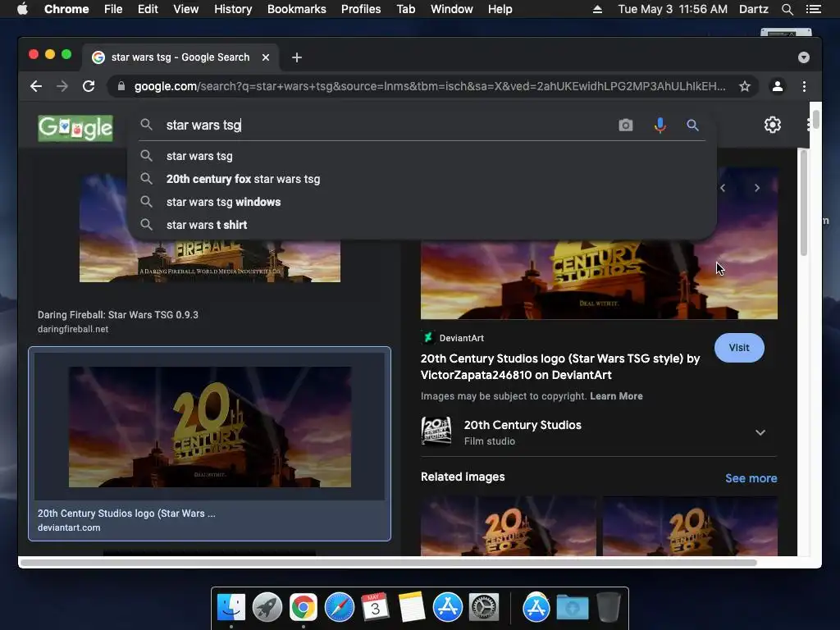This screenshot has height=630, width=840.
Task: Click the 'Learn More' copyright link
Action: tap(616, 396)
